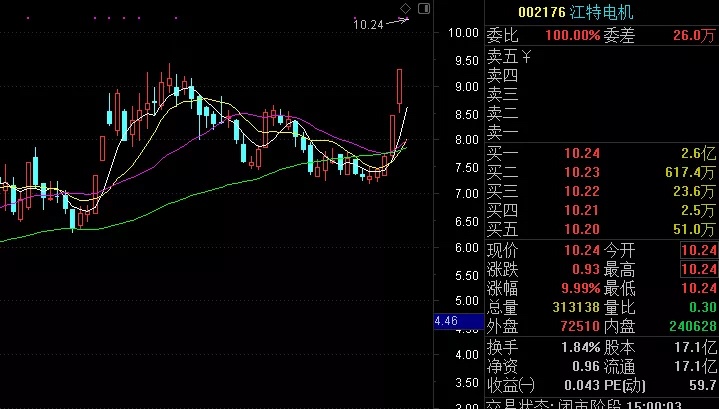Select the 委比 100.00% value

coord(572,36)
